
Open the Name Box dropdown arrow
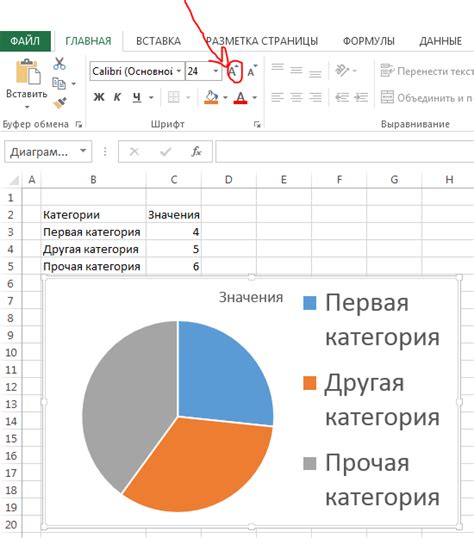[83, 151]
